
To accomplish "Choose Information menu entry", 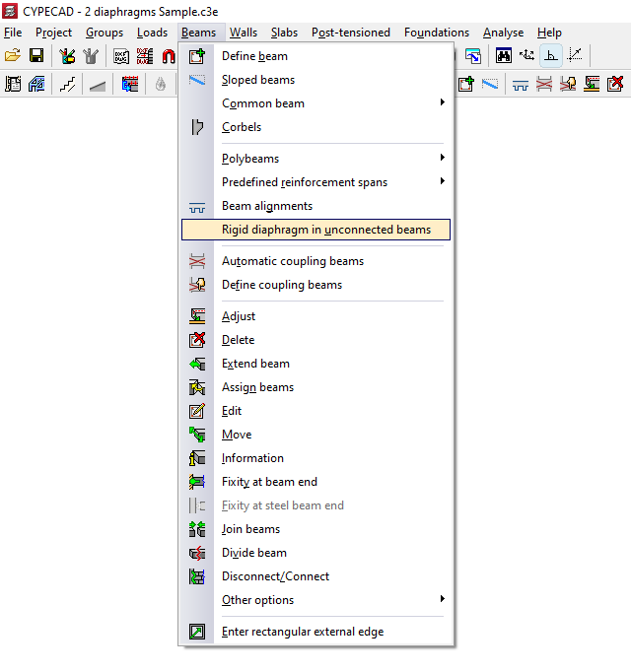I will tap(315, 458).
